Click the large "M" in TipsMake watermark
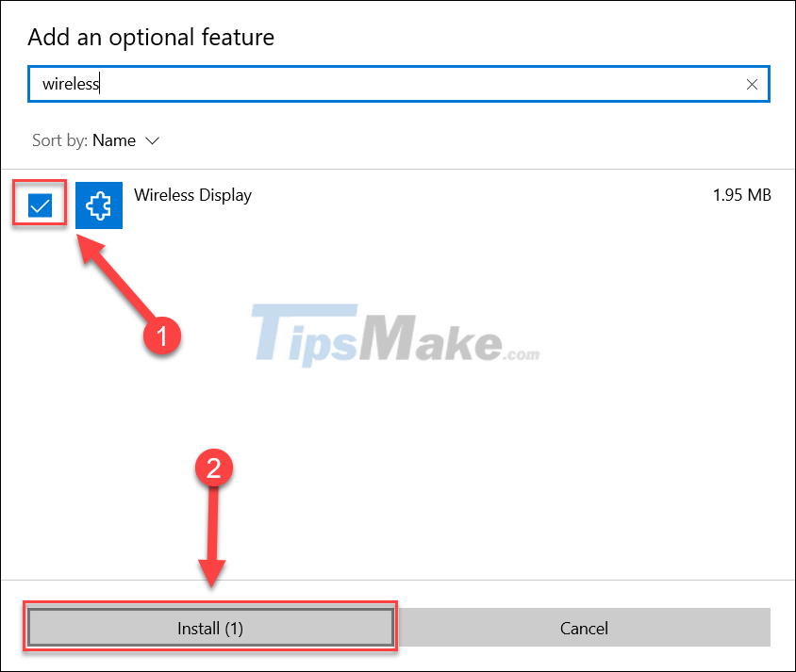This screenshot has width=796, height=672. point(388,336)
